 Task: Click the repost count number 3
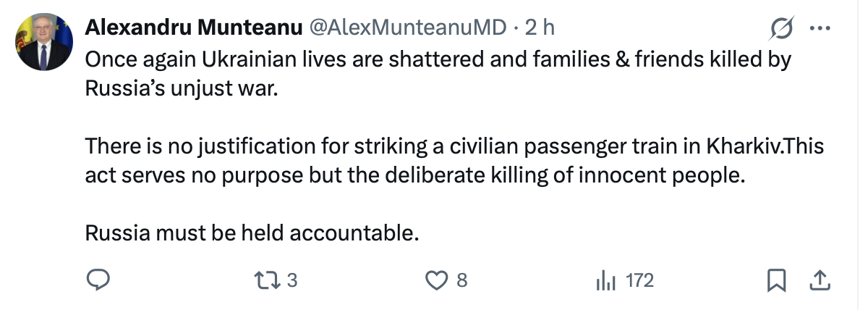pos(292,280)
